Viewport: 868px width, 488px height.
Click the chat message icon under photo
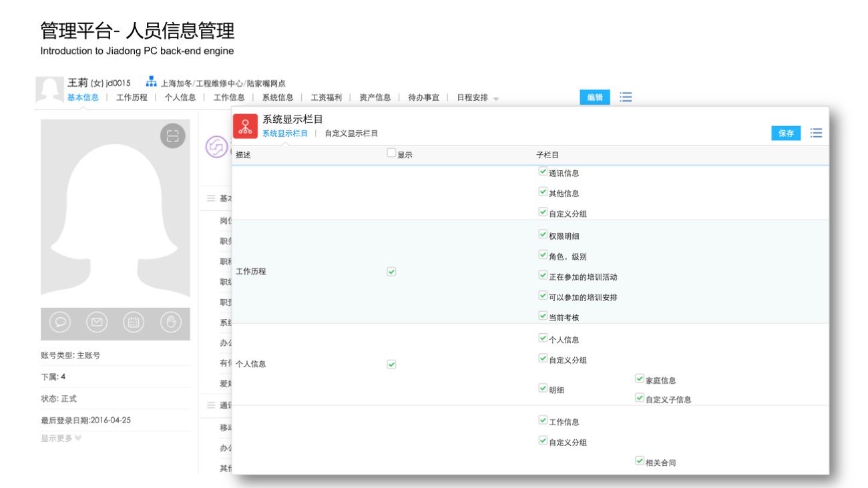(60, 322)
